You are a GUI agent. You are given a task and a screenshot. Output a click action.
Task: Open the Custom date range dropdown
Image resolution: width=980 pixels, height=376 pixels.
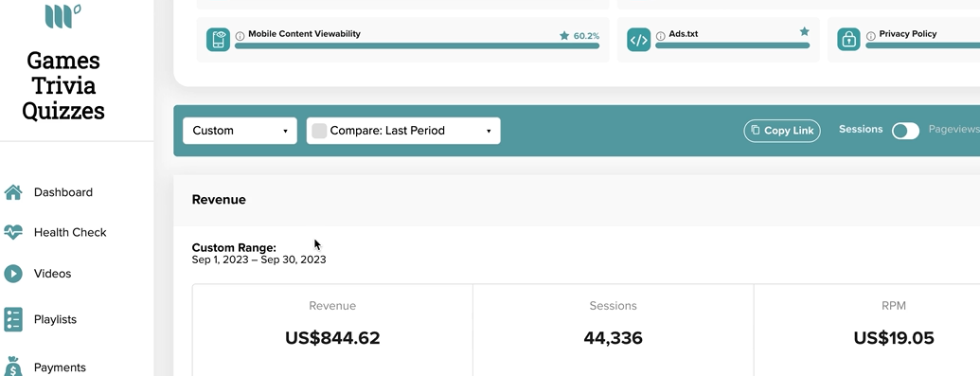(240, 131)
